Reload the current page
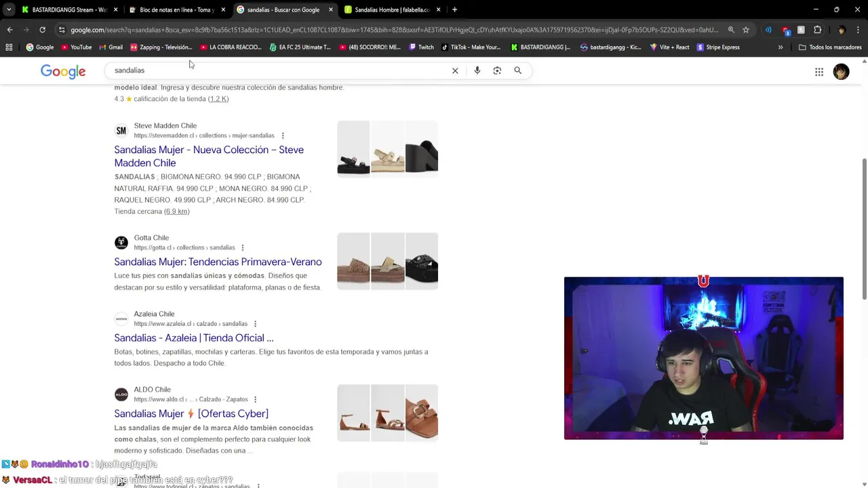This screenshot has height=488, width=868. [x=42, y=30]
